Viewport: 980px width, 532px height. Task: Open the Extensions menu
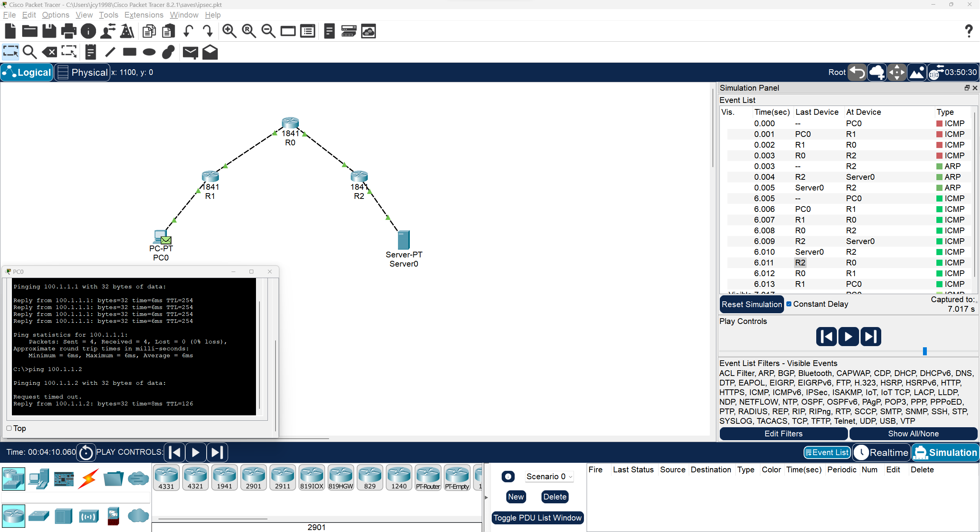[x=144, y=15]
